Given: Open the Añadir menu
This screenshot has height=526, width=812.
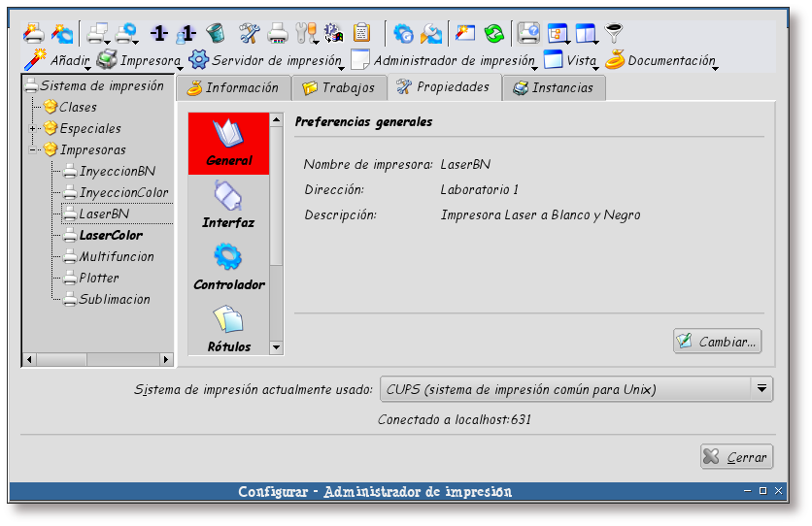Looking at the screenshot, I should tap(58, 60).
